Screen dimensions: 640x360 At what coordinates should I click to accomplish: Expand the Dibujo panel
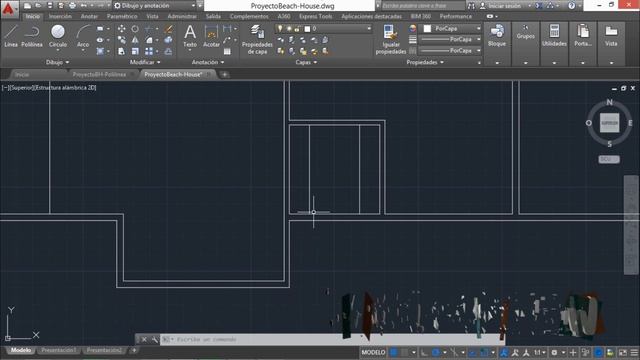coord(57,62)
